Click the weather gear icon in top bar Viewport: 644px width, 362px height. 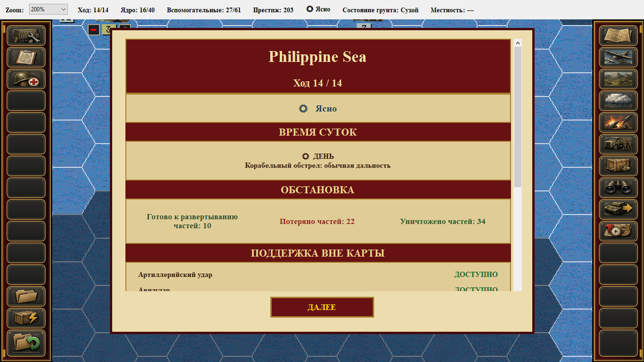click(x=310, y=9)
